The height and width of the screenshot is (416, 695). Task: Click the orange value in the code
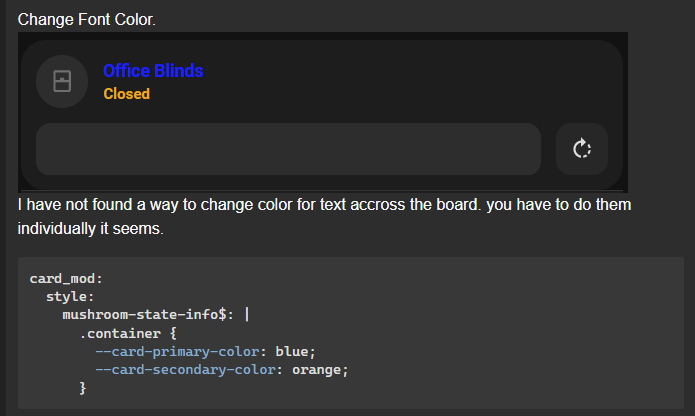316,370
